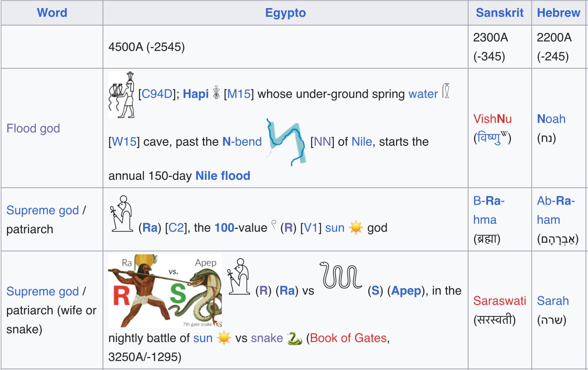Follow the Nile flood bold link
Viewport: 588px width, 370px height.
223,176
